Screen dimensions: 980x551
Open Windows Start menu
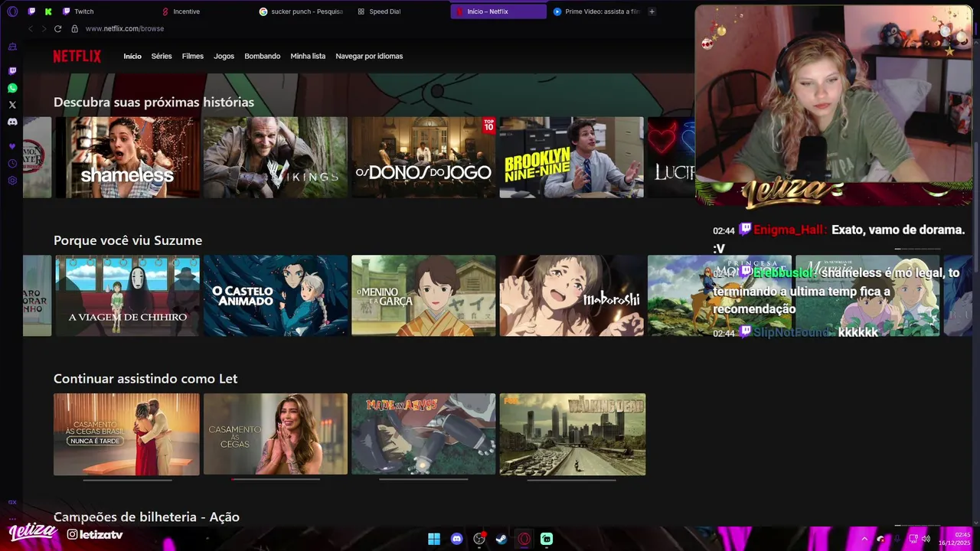[x=434, y=539]
